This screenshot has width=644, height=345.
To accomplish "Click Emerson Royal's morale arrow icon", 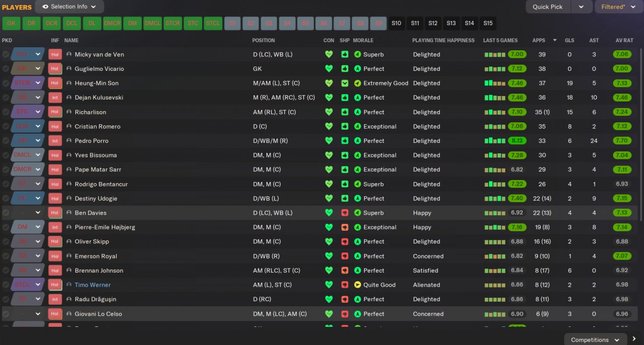I will [x=358, y=256].
